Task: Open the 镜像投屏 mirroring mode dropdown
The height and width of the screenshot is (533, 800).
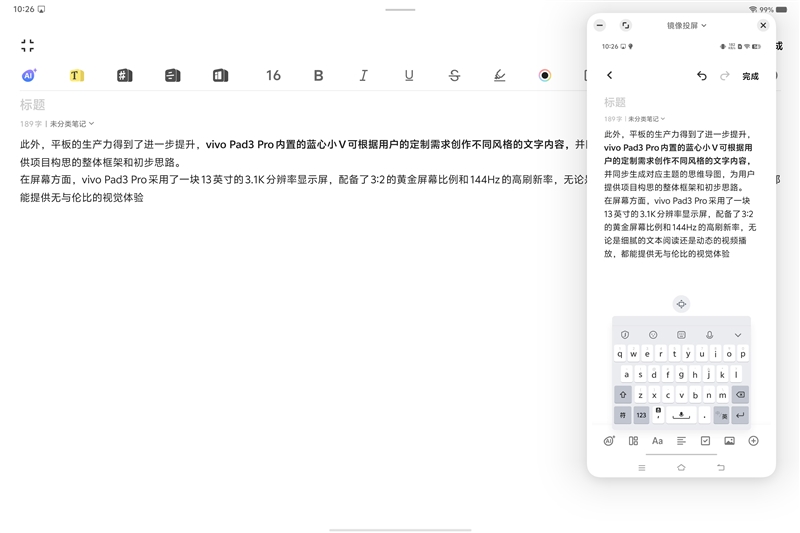Action: [686, 26]
